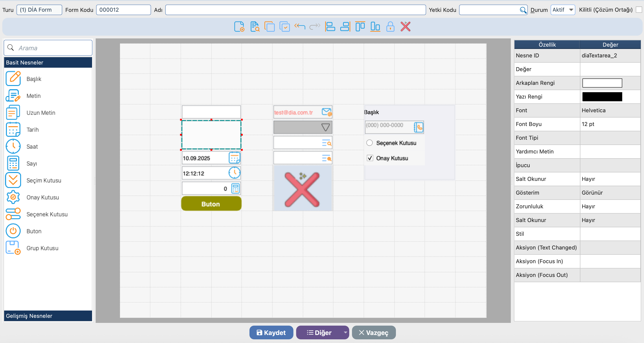The height and width of the screenshot is (343, 644).
Task: Click the undo arrow in toolbar
Action: click(x=300, y=26)
